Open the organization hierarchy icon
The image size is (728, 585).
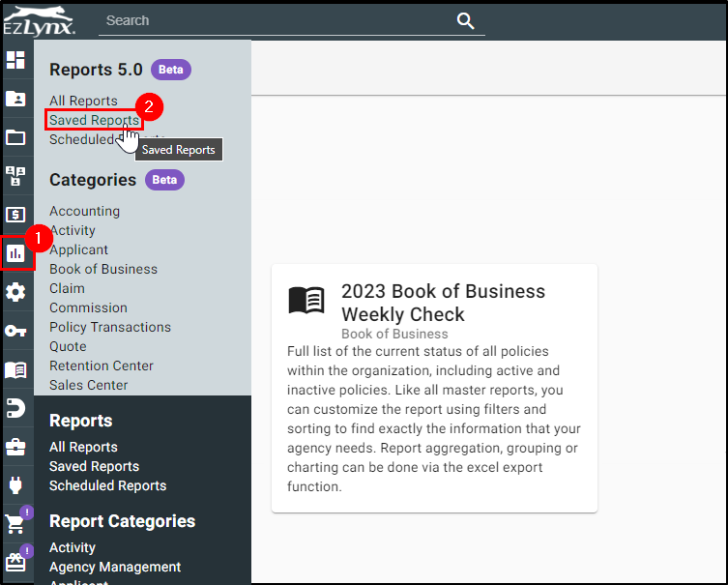click(x=15, y=176)
